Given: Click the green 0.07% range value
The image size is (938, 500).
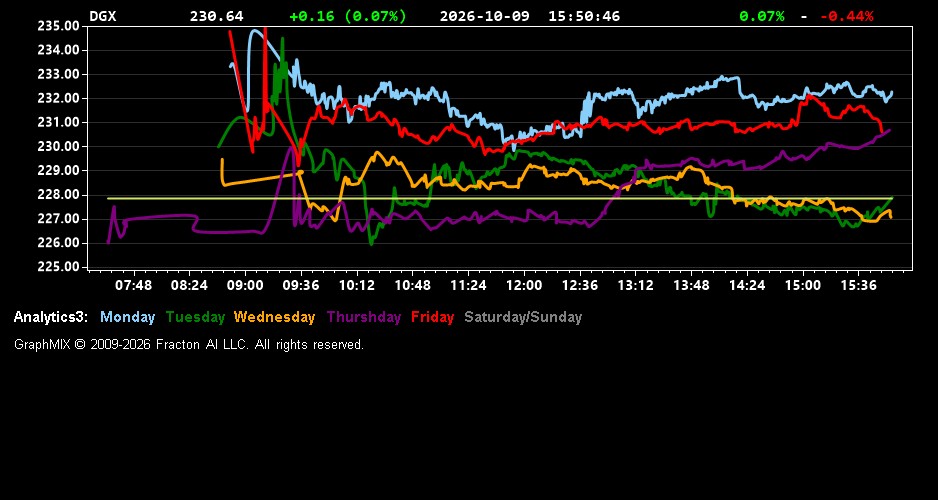Looking at the screenshot, I should coord(762,16).
